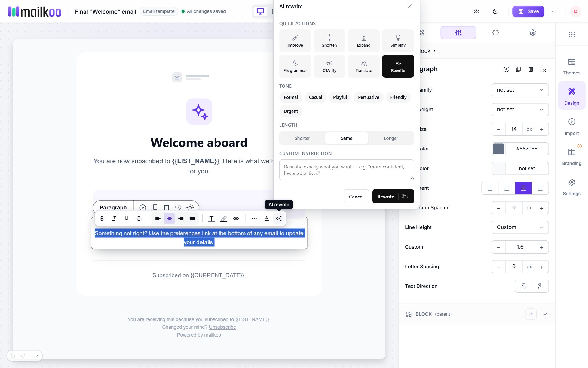Click the Translate quick action
Image resolution: width=588 pixels, height=368 pixels.
tap(364, 66)
